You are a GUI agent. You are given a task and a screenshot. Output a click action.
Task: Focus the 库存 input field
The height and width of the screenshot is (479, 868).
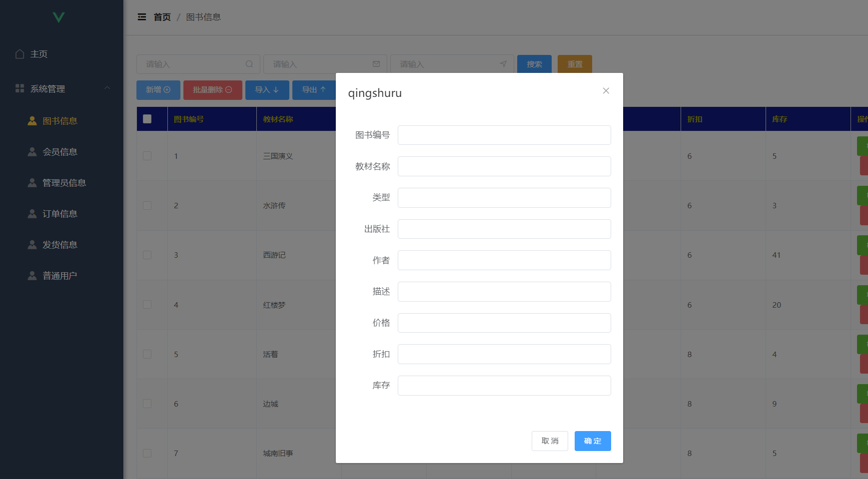pyautogui.click(x=504, y=386)
